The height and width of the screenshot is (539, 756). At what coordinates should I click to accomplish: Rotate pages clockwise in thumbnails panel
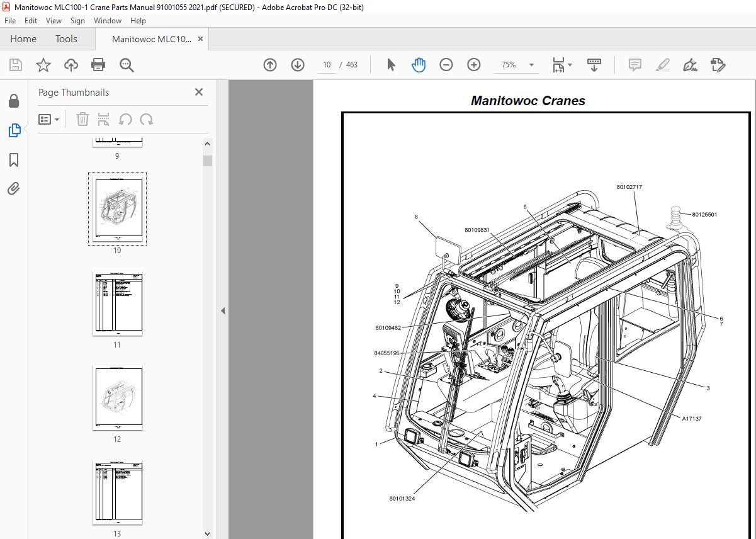point(147,119)
